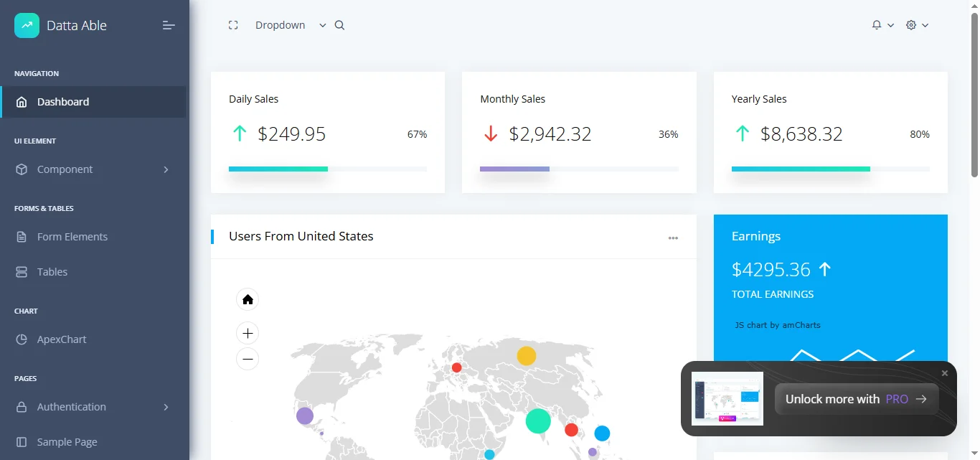Close the Unlock more with PRO popup
This screenshot has width=980, height=460.
945,373
